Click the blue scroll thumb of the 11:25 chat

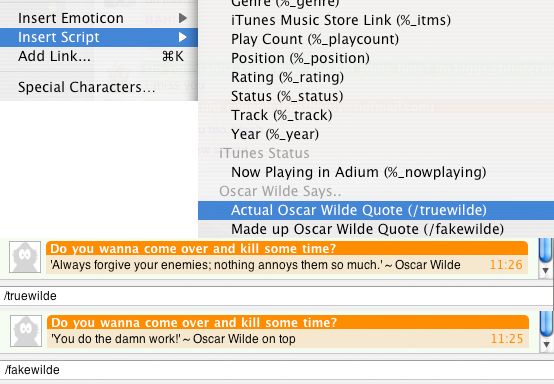click(x=547, y=324)
